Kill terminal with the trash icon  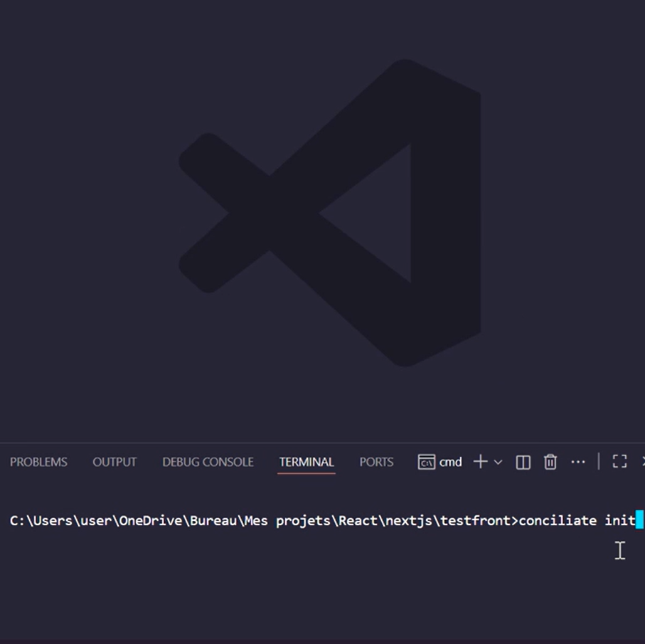[x=550, y=462]
